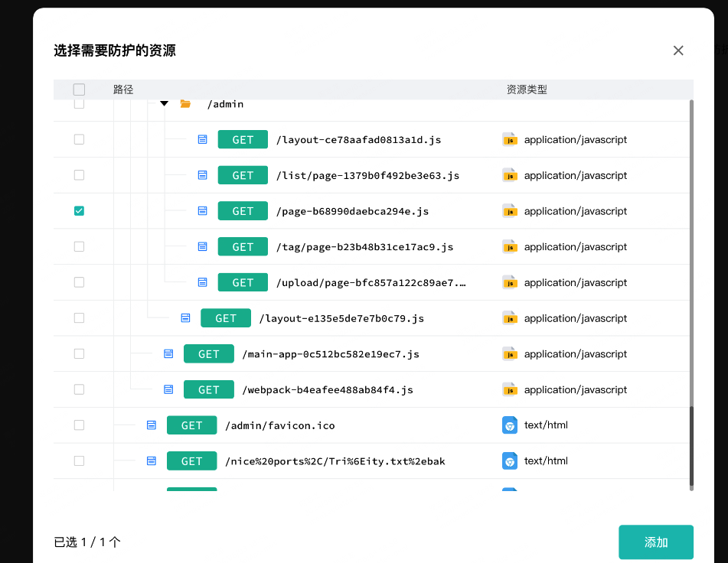
Task: Check the /layout-e135e5de7e7b0c79.js checkbox
Action: [x=79, y=317]
